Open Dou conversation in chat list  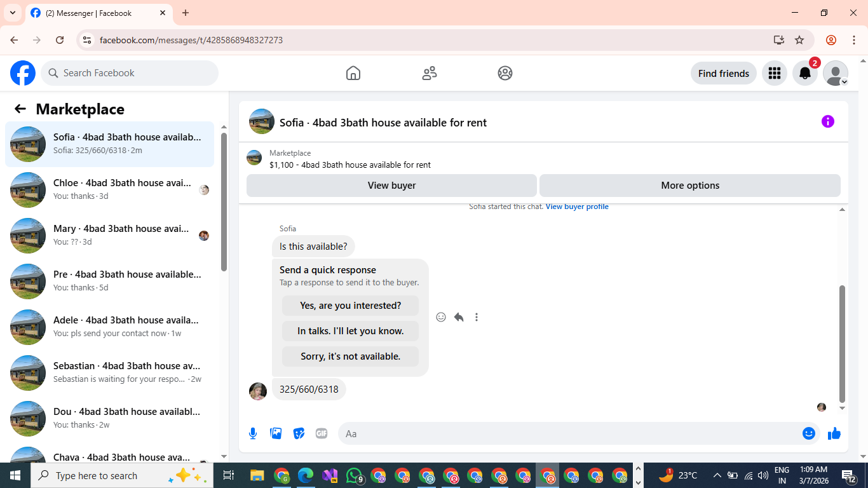coord(109,419)
